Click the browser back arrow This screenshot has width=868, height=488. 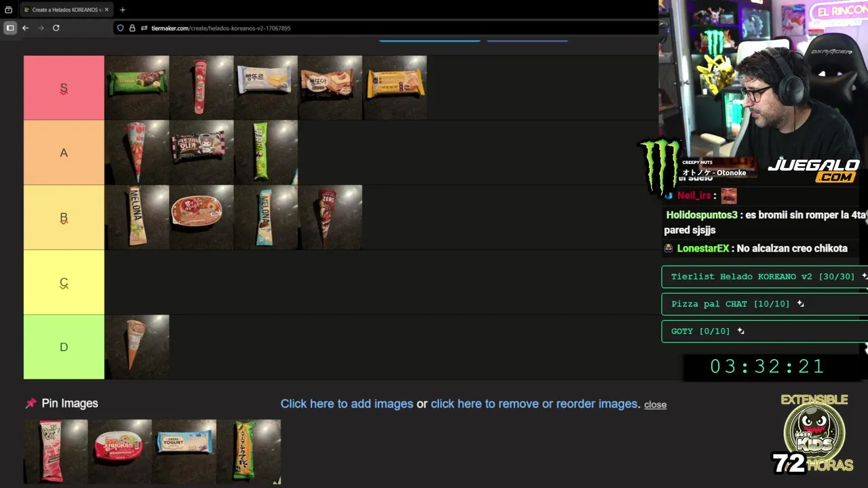25,28
